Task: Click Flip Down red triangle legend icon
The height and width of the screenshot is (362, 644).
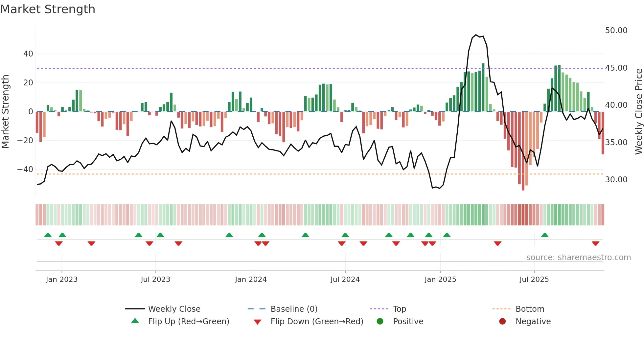Action: tap(258, 322)
